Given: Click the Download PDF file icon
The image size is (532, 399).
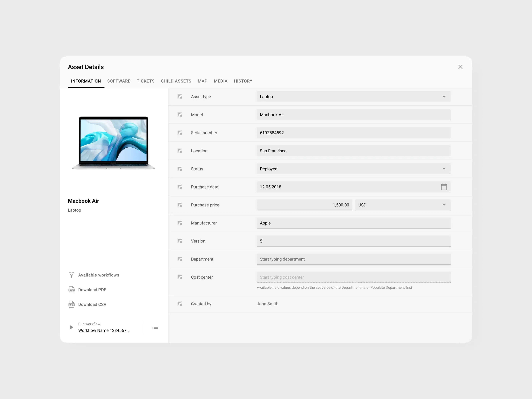Looking at the screenshot, I should coord(71,290).
